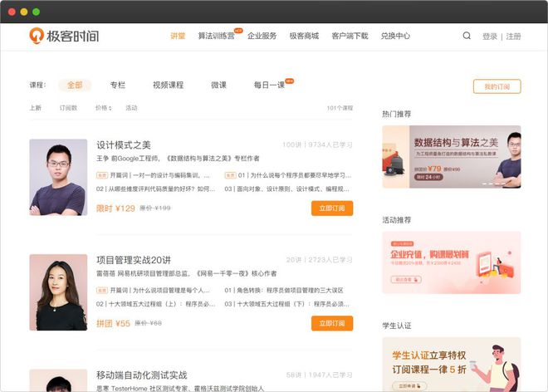Image resolution: width=548 pixels, height=392 pixels.
Task: Select the 微课 course filter
Action: (218, 85)
